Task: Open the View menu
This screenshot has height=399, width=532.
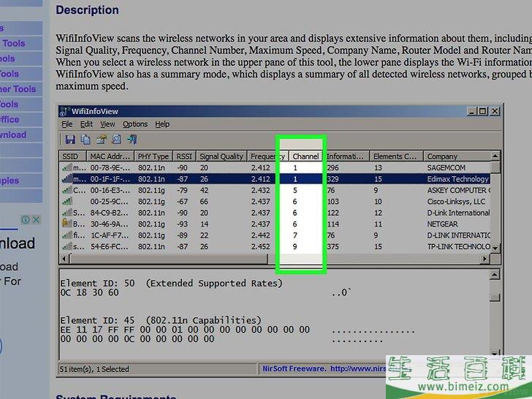Action: point(107,124)
